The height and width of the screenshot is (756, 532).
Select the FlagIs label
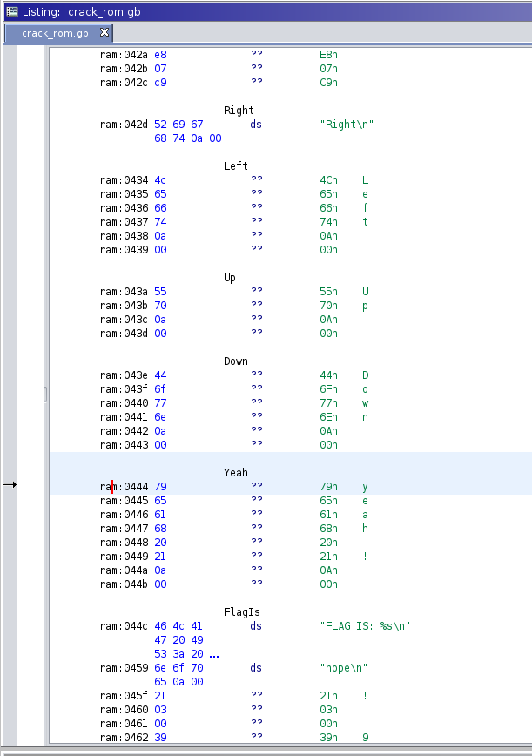[x=241, y=612]
